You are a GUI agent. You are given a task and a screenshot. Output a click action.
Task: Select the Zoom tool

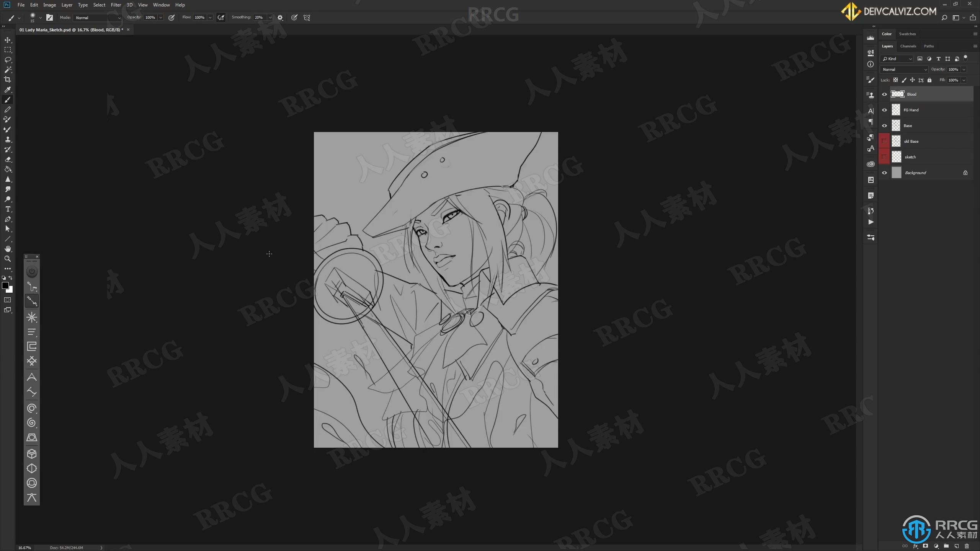click(x=7, y=258)
